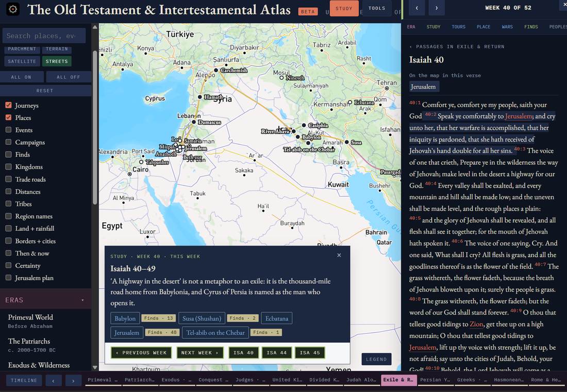
Task: Click the Hamath map marker
Action: click(x=199, y=97)
